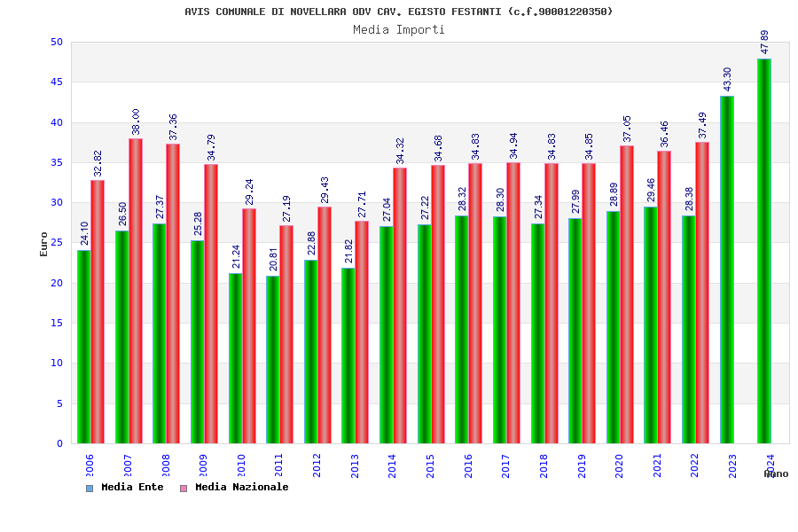Click the value label 34.85

pos(589,147)
